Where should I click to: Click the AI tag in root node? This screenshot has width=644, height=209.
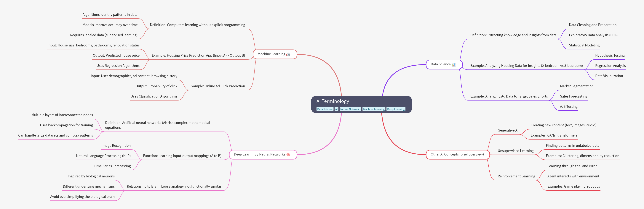pyautogui.click(x=336, y=109)
